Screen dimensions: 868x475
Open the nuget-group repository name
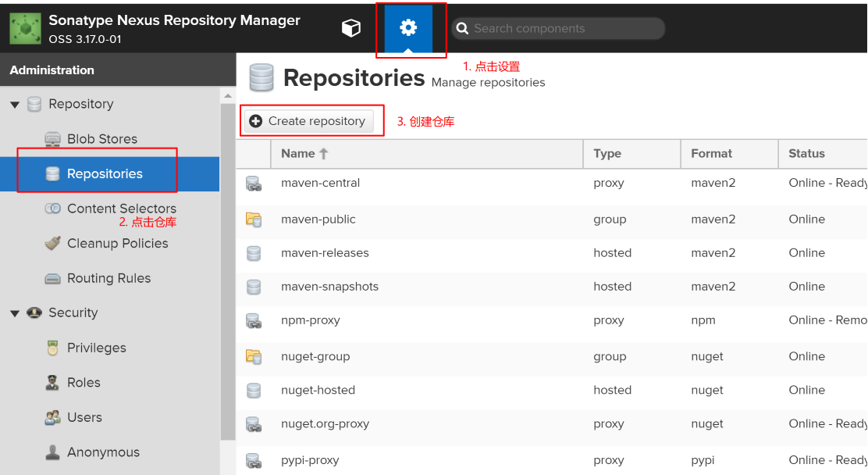pyautogui.click(x=315, y=357)
